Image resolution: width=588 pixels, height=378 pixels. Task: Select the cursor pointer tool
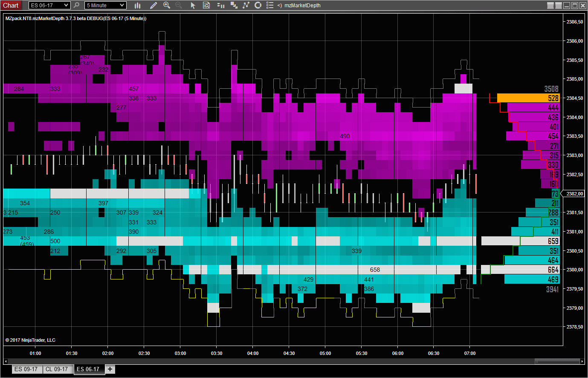pos(193,5)
